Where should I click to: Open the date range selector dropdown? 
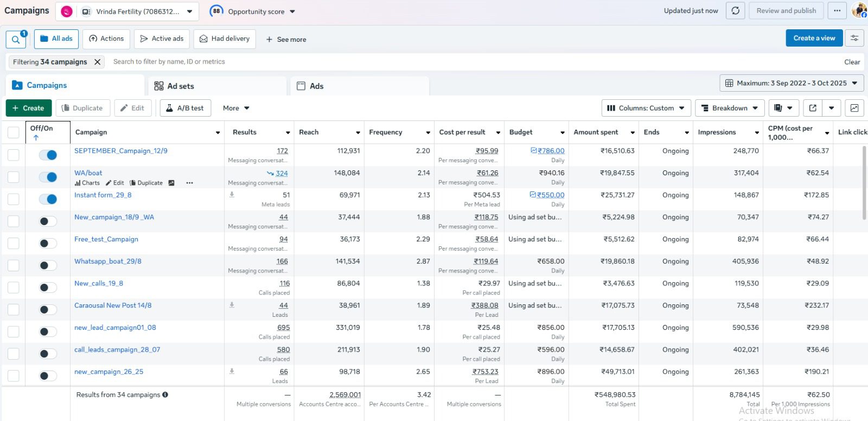point(792,83)
